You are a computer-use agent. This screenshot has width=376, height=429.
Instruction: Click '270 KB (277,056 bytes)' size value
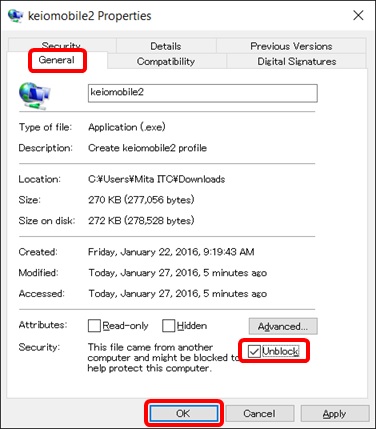pos(141,200)
